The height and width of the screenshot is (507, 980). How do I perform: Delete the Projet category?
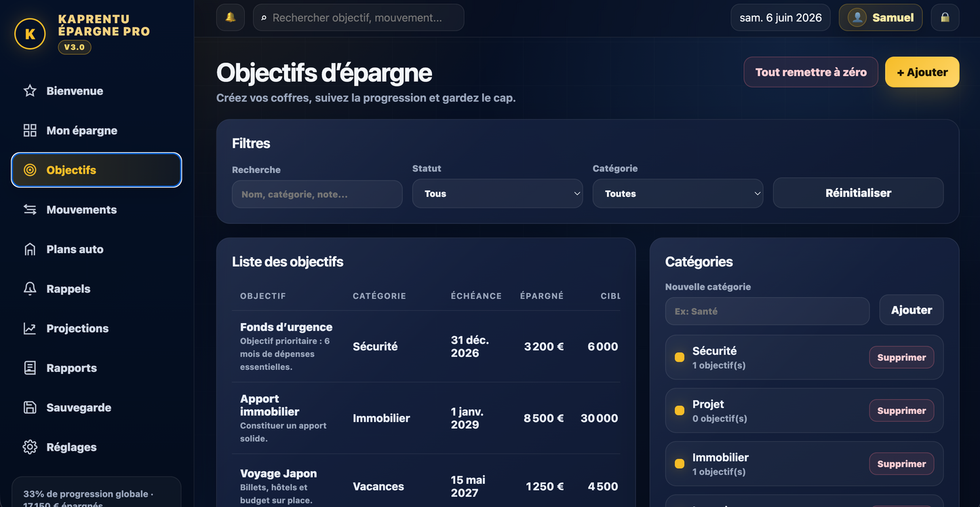tap(902, 411)
